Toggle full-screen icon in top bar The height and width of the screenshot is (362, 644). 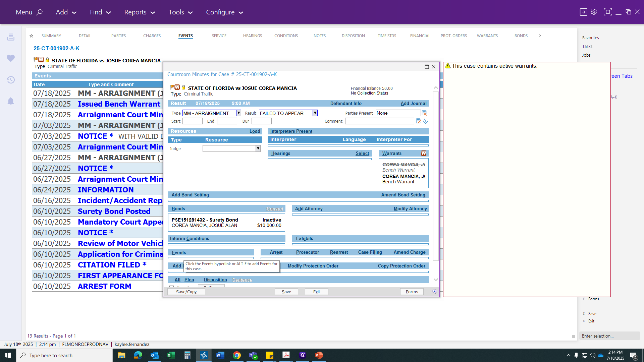607,12
